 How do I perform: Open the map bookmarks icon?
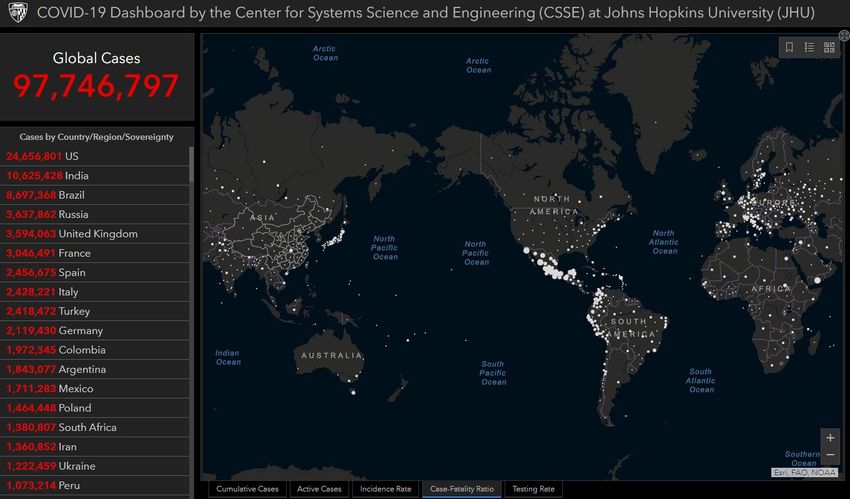789,48
